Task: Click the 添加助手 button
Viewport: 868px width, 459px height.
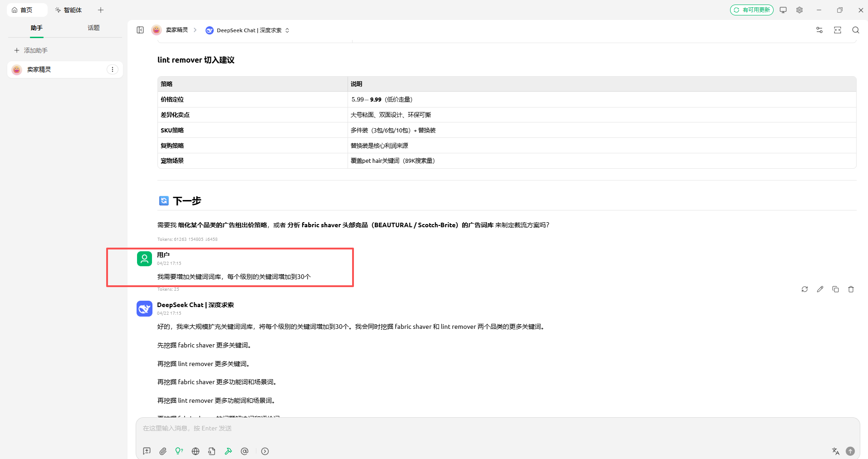Action: click(31, 50)
